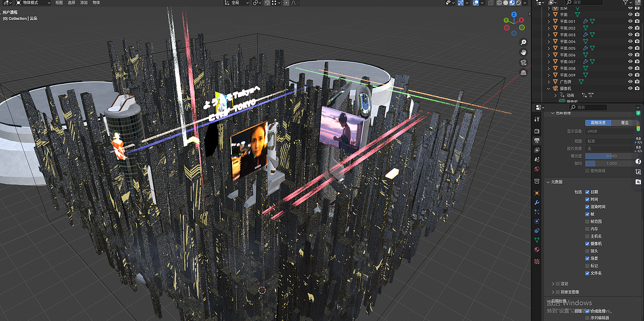
Task: Toggle viewport overlays icon
Action: click(476, 3)
